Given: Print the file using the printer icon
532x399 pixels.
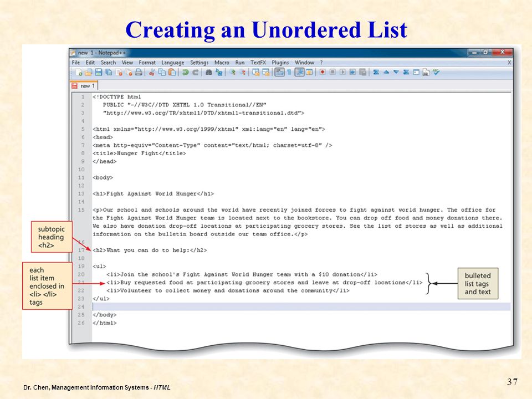Looking at the screenshot, I should tap(139, 72).
